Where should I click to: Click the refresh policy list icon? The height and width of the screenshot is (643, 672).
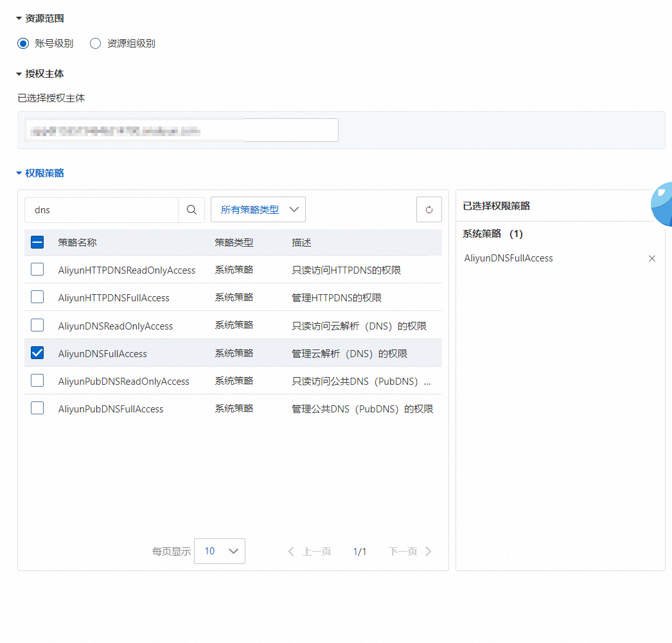(429, 209)
